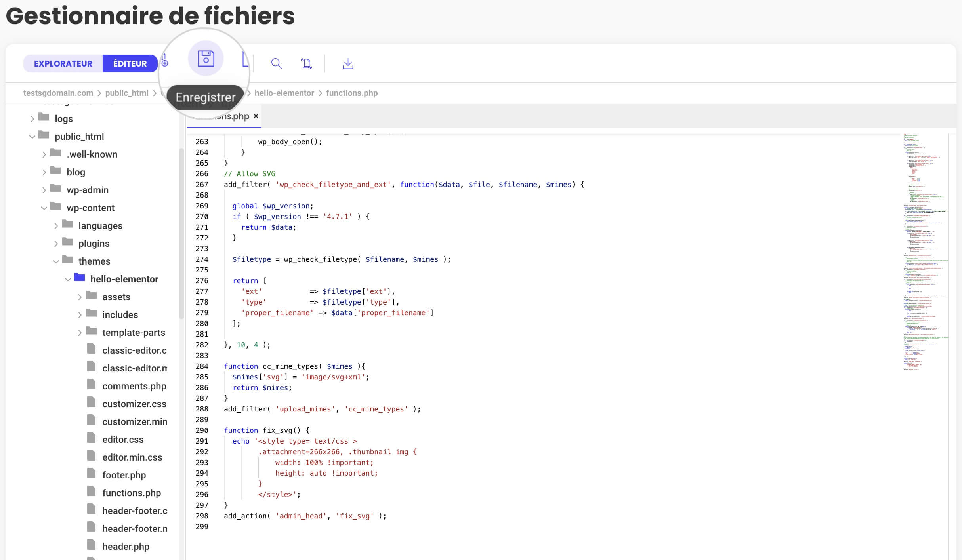
Task: Open the footer.php file
Action: 124,475
